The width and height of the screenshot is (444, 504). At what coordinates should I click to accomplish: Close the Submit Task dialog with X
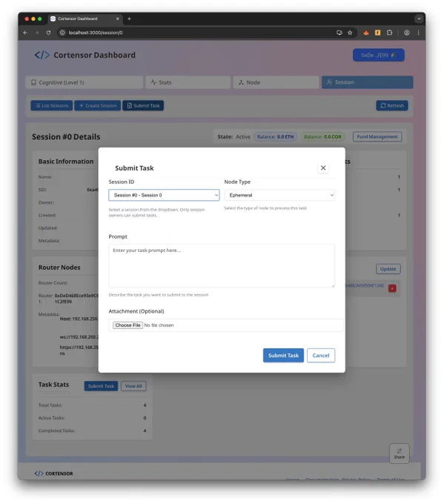322,168
